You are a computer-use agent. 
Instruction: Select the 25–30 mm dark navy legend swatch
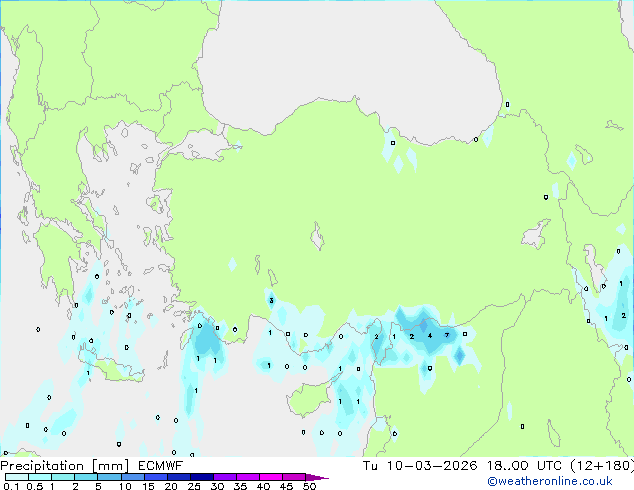coord(202,477)
